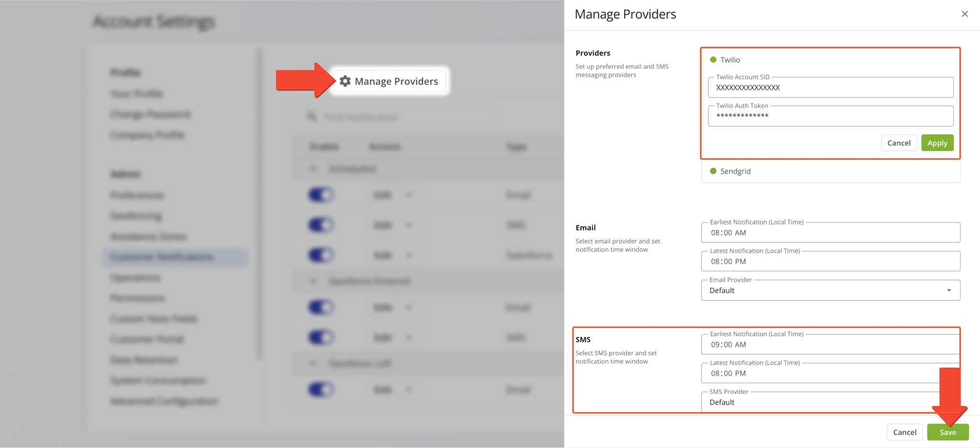Screen dimensions: 980x448
Task: Click the SMS Earliest Notification time field
Action: (x=830, y=345)
